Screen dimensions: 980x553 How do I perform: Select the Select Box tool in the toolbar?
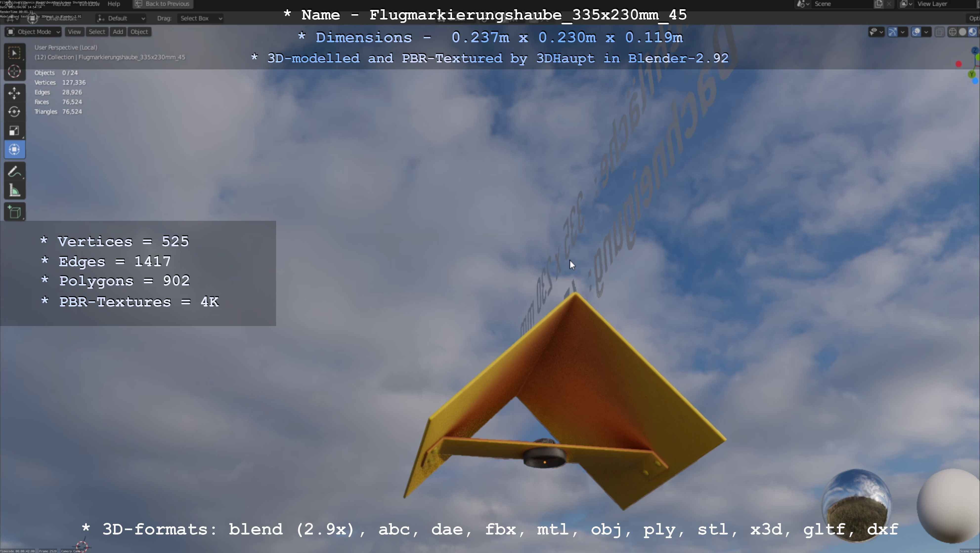(x=14, y=53)
